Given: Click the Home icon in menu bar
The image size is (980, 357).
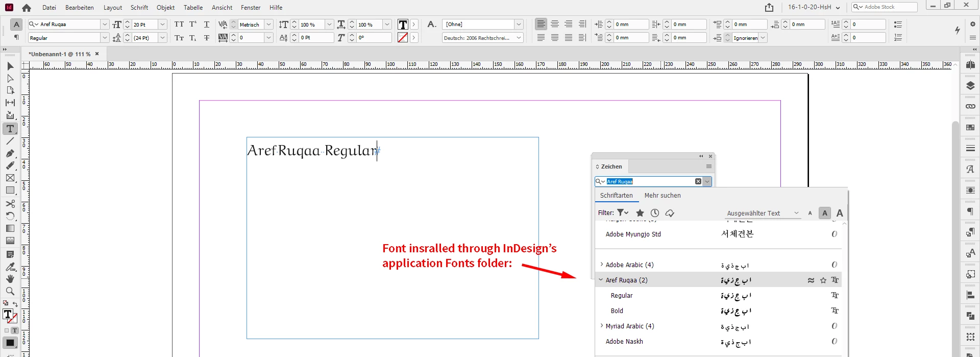Looking at the screenshot, I should click(x=27, y=8).
